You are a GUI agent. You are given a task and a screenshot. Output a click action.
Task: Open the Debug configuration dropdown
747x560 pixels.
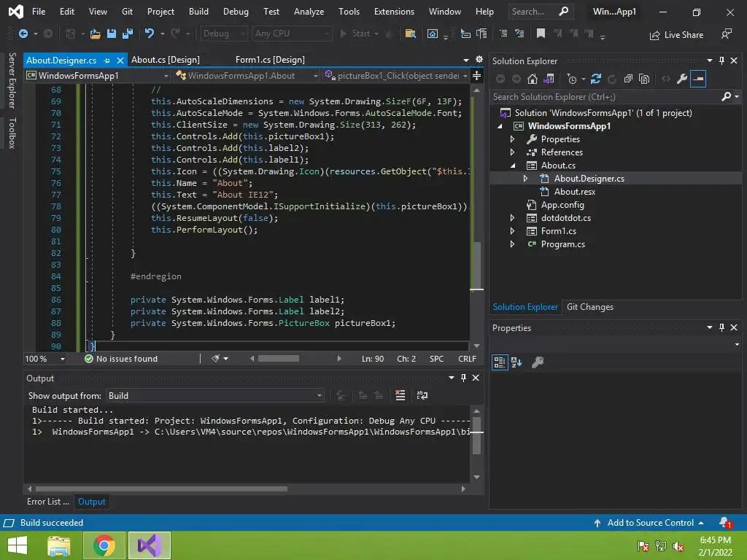pyautogui.click(x=223, y=34)
